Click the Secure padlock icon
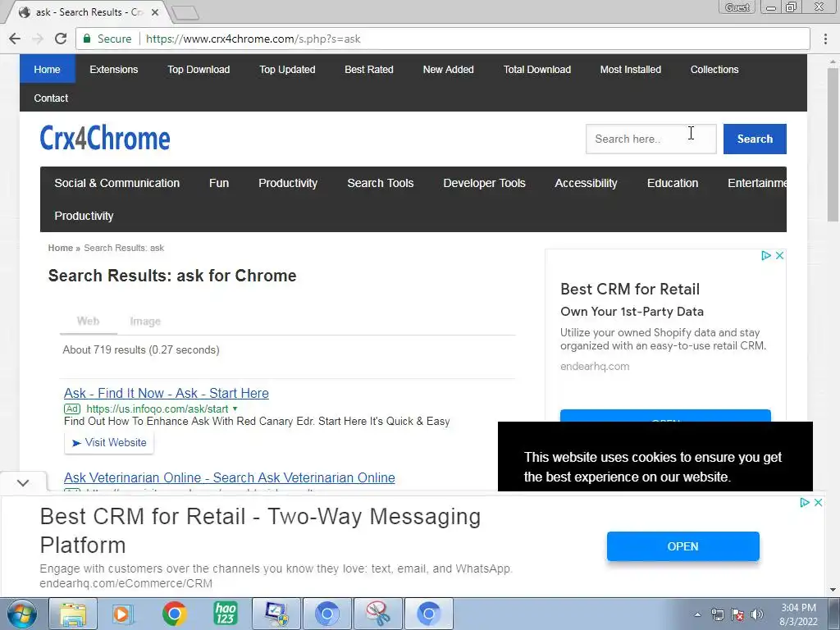840x630 pixels. tap(87, 39)
